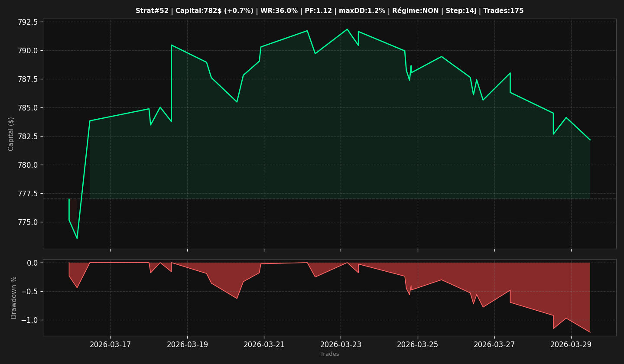Click the 2026-03-25 date axis label
Screen dimensions: 624x364
coord(417,344)
